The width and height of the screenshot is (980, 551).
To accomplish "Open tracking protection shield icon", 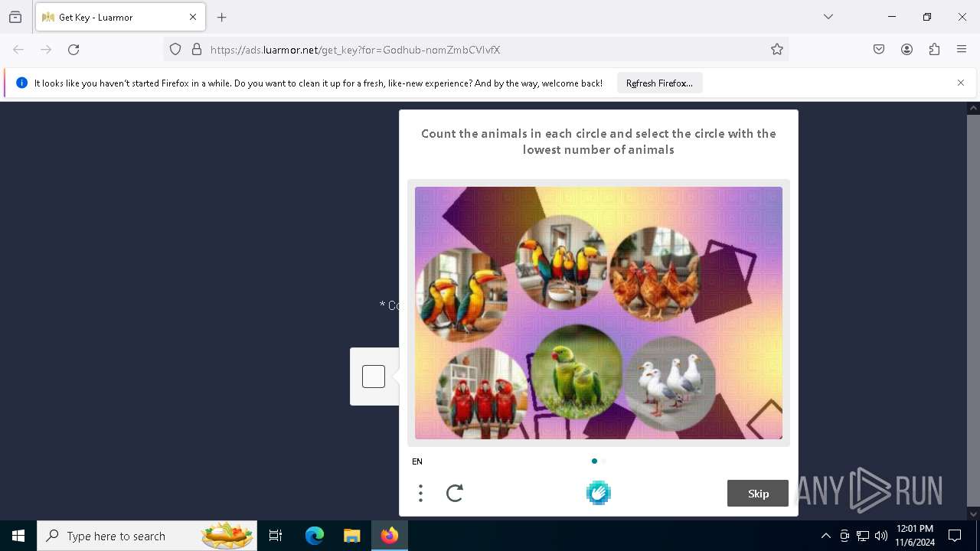I will 175,50.
